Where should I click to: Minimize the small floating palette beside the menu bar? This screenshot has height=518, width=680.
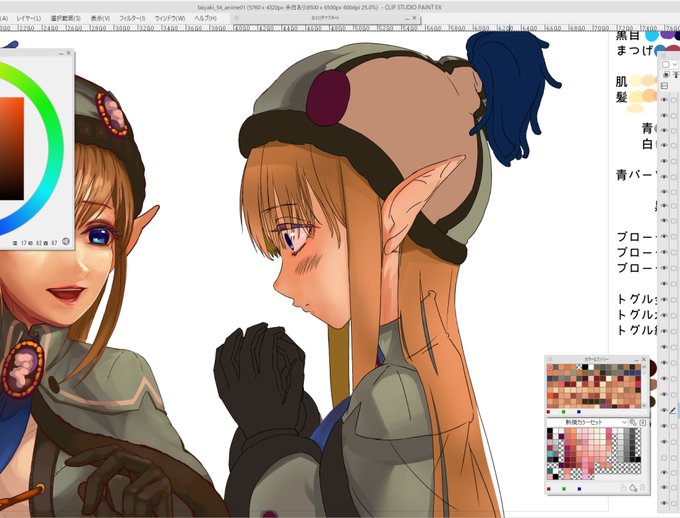click(407, 19)
